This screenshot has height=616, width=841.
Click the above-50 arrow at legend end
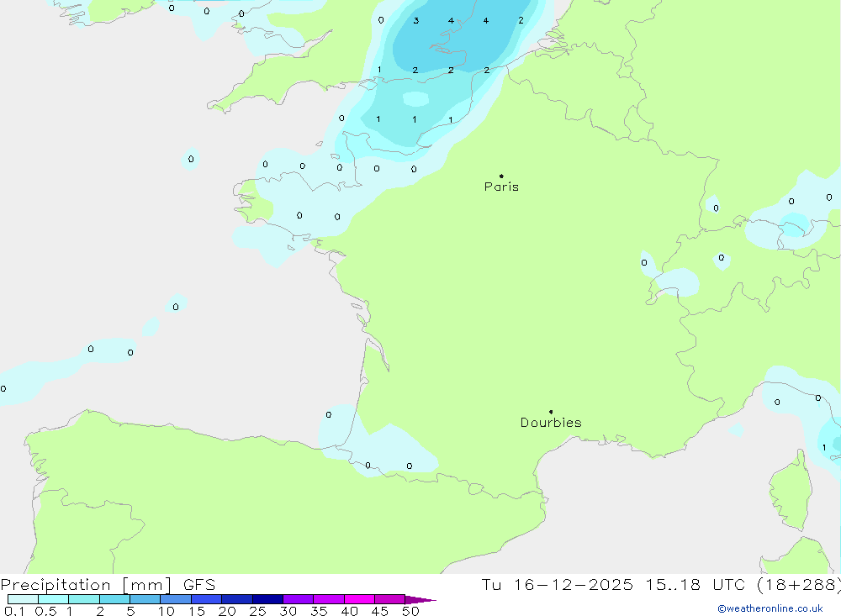click(420, 600)
